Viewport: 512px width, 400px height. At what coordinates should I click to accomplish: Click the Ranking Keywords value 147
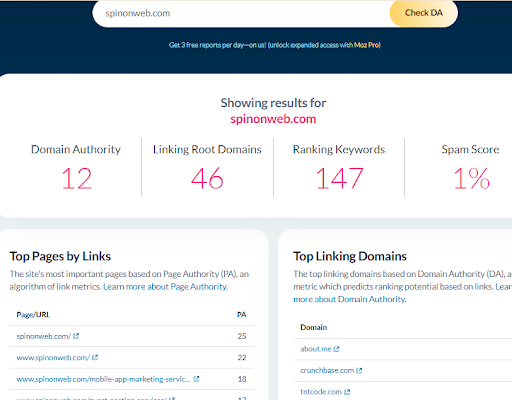[x=339, y=179]
